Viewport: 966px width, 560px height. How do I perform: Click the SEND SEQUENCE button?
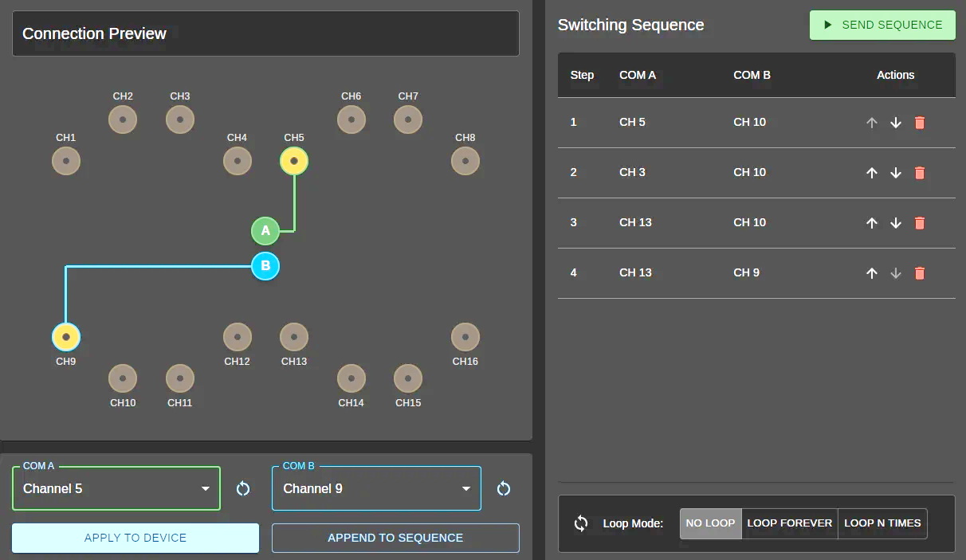pyautogui.click(x=882, y=25)
